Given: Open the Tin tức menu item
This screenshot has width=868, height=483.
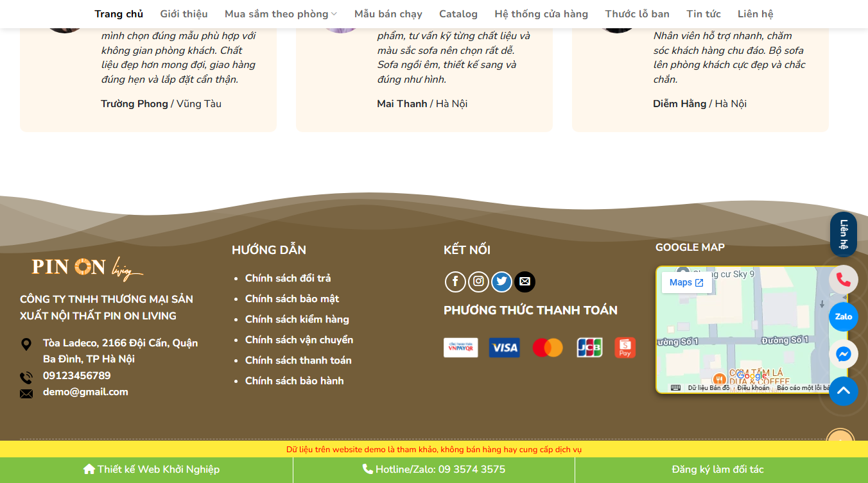Looking at the screenshot, I should (x=704, y=14).
